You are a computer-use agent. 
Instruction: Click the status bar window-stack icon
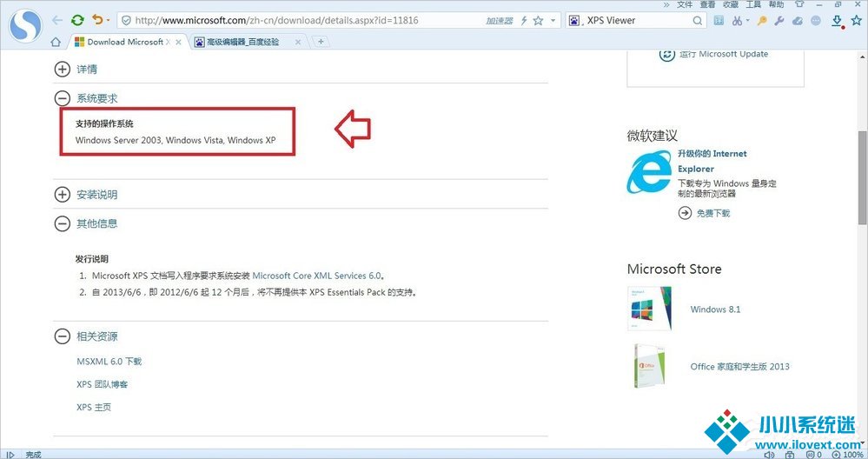click(x=791, y=455)
